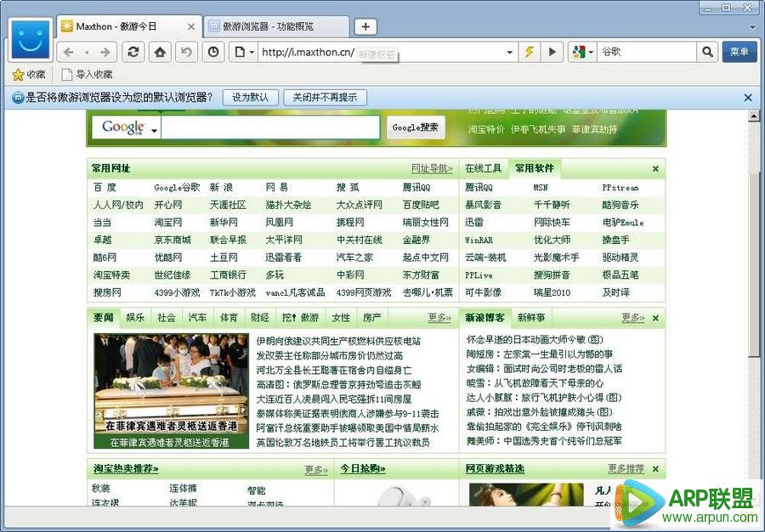
Task: Select the 娱乐 news tab
Action: pyautogui.click(x=135, y=318)
